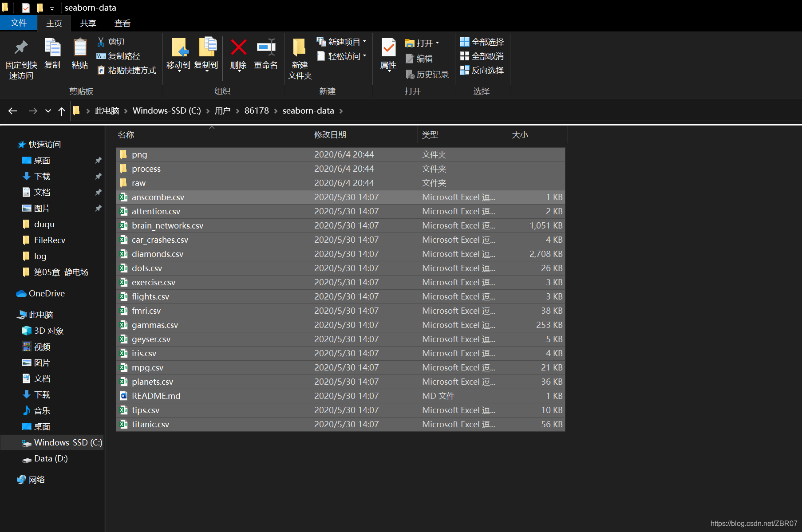Sort files by the 大小 column header
802x532 pixels.
[x=520, y=134]
